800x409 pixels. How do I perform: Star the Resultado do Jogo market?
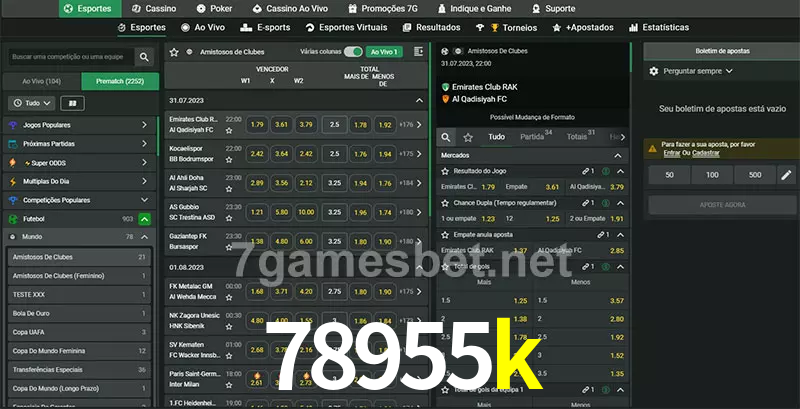click(445, 171)
